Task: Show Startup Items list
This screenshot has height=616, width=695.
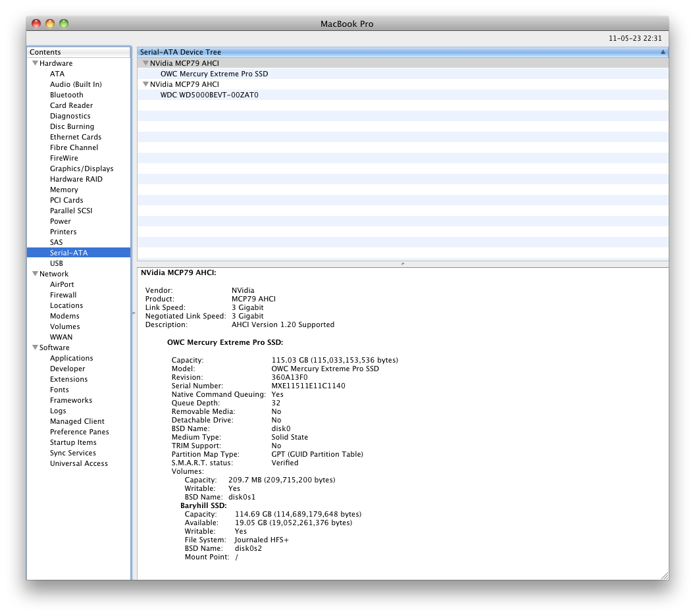Action: (73, 442)
